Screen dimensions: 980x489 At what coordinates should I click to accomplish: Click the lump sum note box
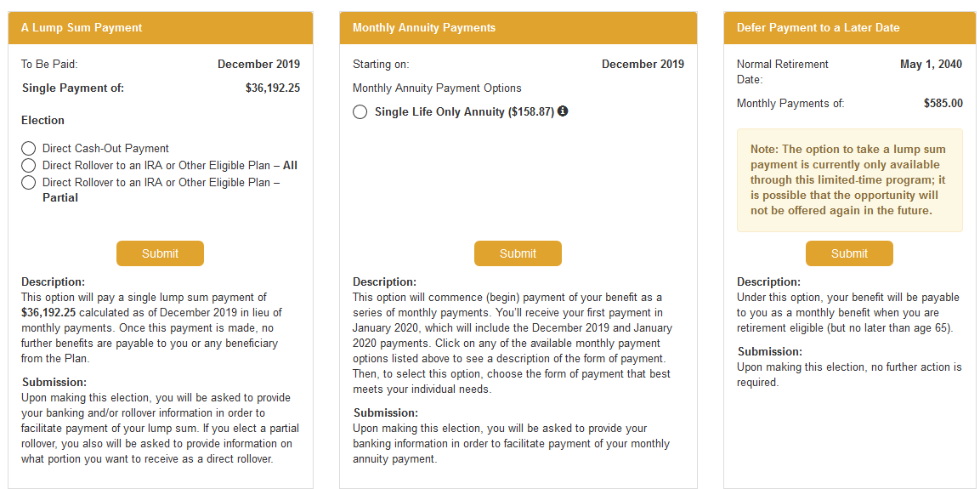(x=849, y=180)
